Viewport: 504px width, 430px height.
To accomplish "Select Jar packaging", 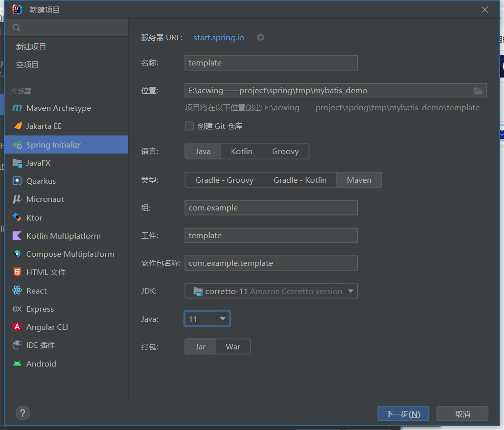I will click(200, 347).
